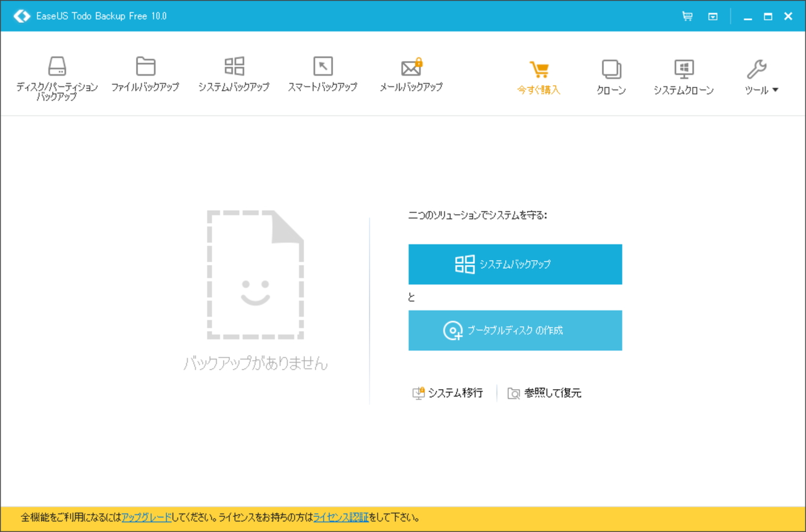Click the smiley empty-backup placeholder
Image resolution: width=806 pixels, height=532 pixels.
[x=256, y=274]
